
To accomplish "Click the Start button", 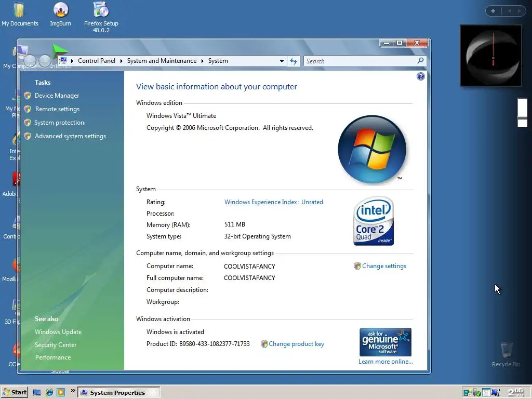I will point(14,393).
